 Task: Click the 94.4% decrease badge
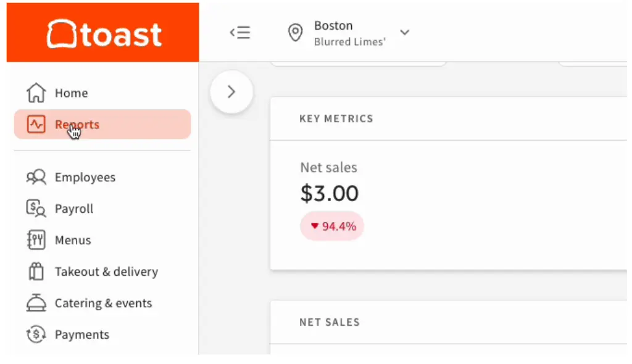pos(332,226)
